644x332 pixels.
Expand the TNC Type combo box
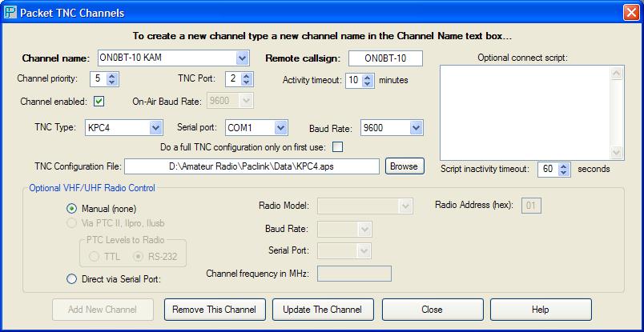(x=155, y=128)
